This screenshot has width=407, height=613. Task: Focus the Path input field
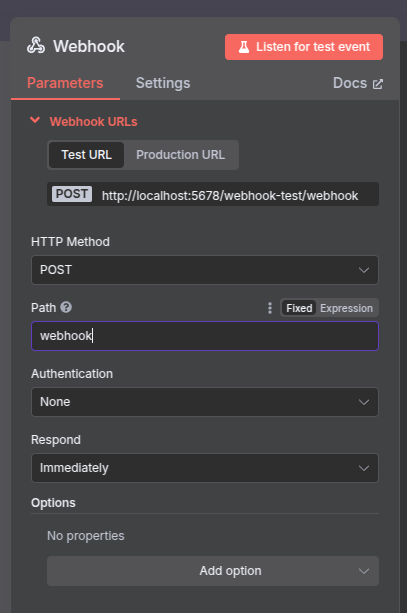[x=205, y=336]
